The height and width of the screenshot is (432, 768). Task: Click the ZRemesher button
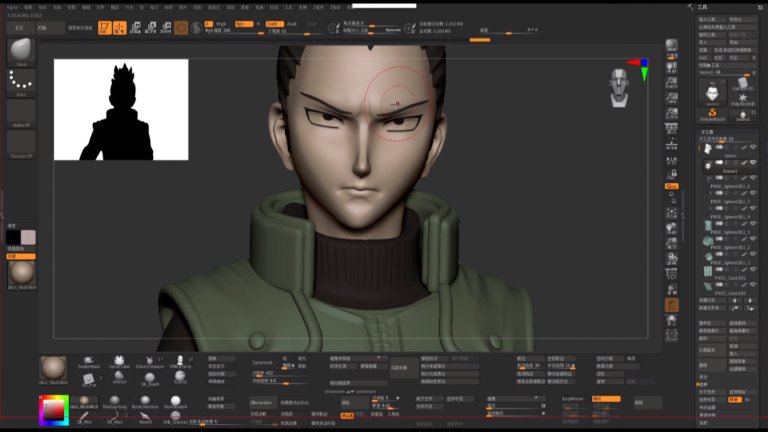tap(262, 403)
